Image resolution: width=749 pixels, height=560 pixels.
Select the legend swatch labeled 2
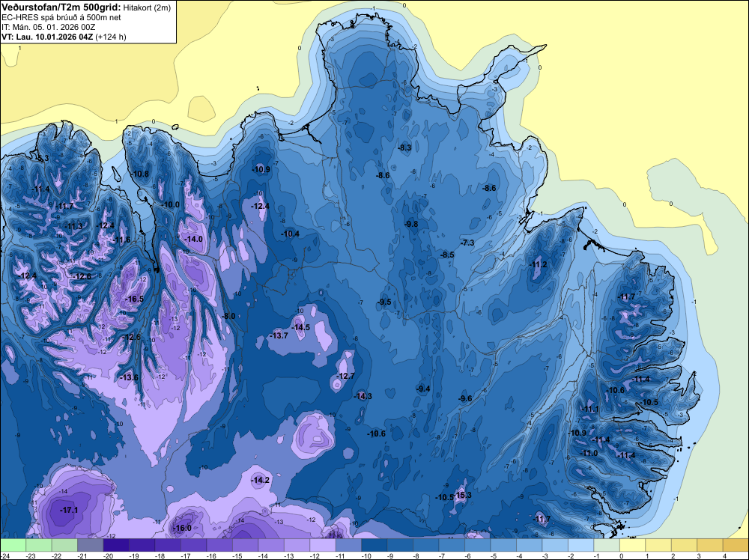pos(684,545)
